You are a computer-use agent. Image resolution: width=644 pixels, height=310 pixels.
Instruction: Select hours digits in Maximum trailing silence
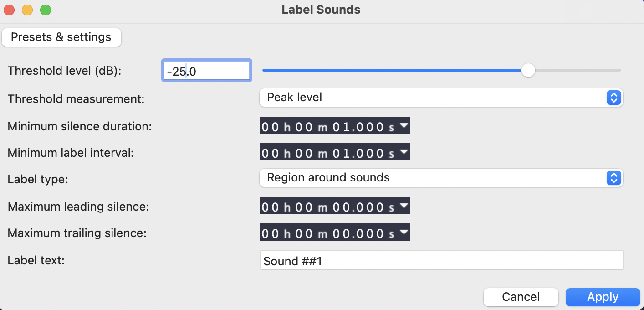tap(270, 233)
